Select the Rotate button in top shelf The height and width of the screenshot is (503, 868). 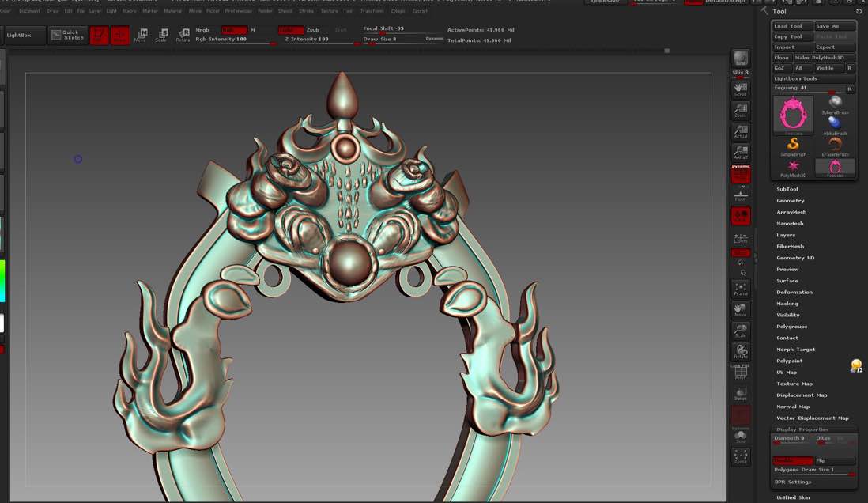point(183,35)
